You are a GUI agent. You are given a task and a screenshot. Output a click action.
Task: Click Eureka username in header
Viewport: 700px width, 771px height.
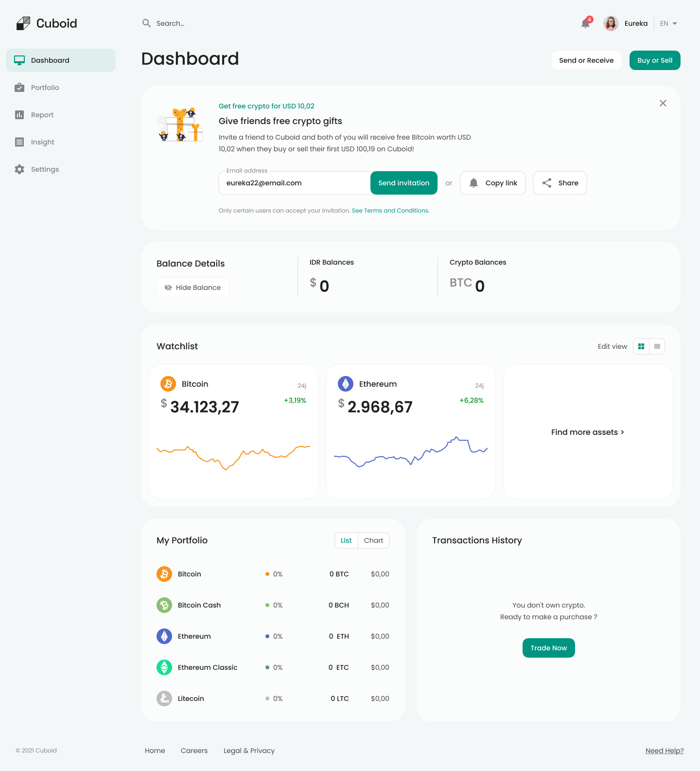(x=636, y=23)
